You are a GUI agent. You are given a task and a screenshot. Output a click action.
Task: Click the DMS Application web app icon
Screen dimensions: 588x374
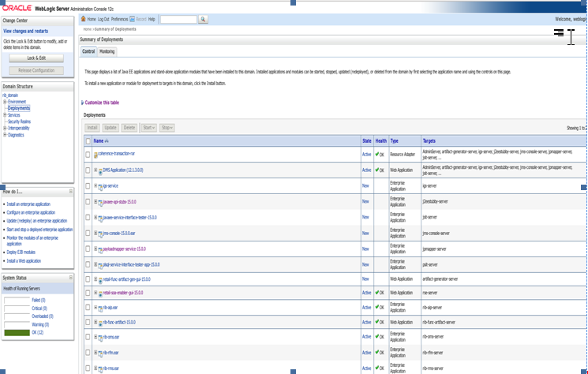tap(100, 172)
